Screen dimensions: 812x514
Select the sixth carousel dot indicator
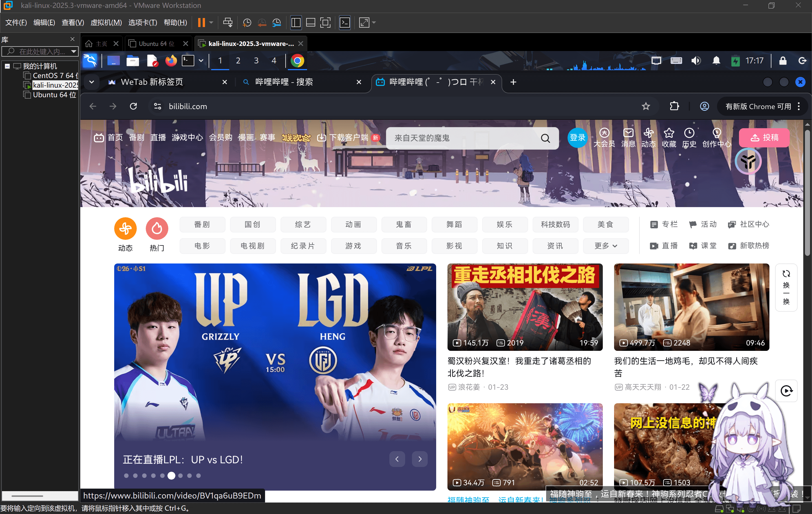pyautogui.click(x=171, y=476)
